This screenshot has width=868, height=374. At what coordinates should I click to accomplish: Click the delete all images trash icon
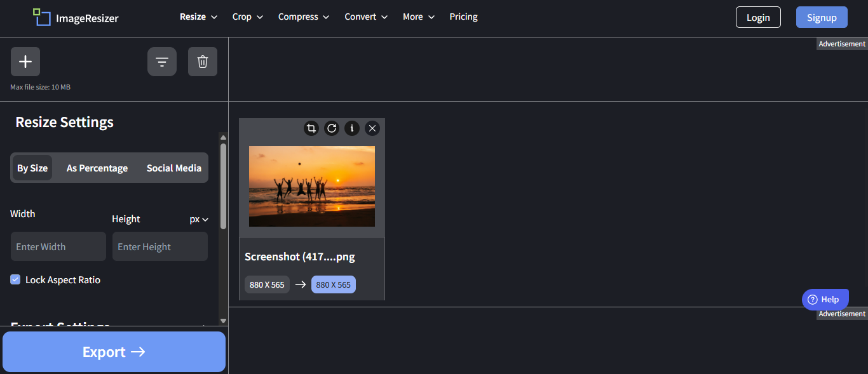click(202, 61)
